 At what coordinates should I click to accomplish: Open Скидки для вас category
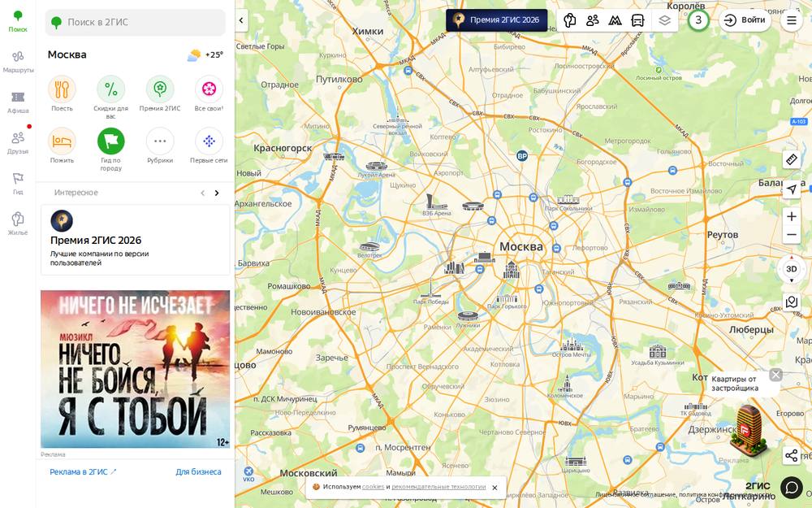click(x=110, y=98)
